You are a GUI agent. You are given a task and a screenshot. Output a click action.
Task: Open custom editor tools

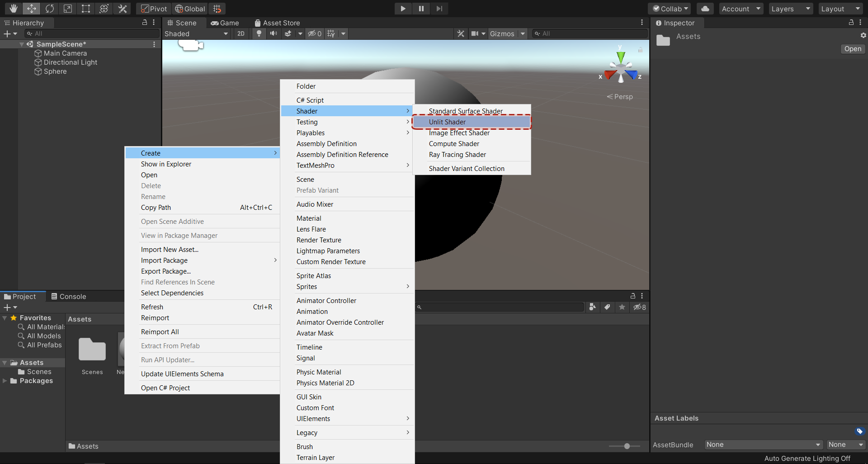click(x=122, y=9)
